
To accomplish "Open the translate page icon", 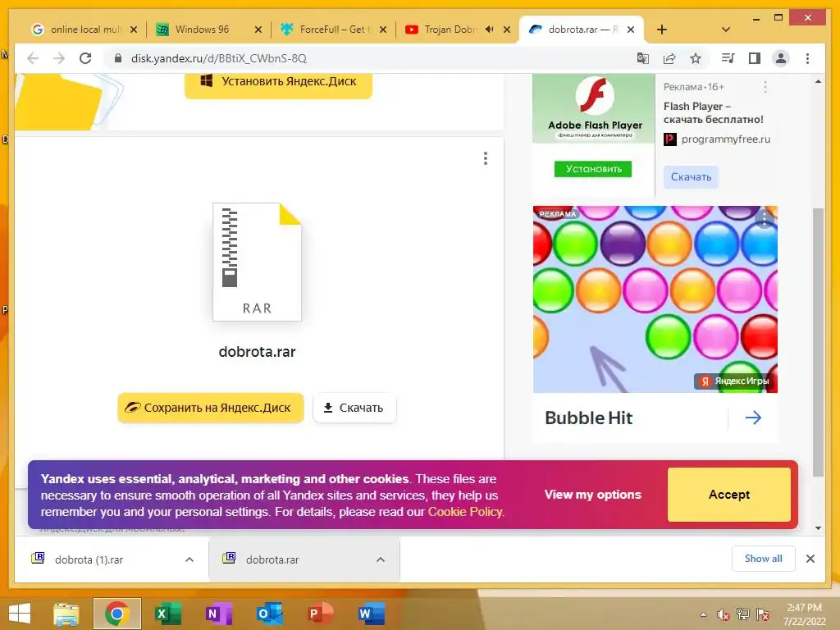I will click(643, 58).
